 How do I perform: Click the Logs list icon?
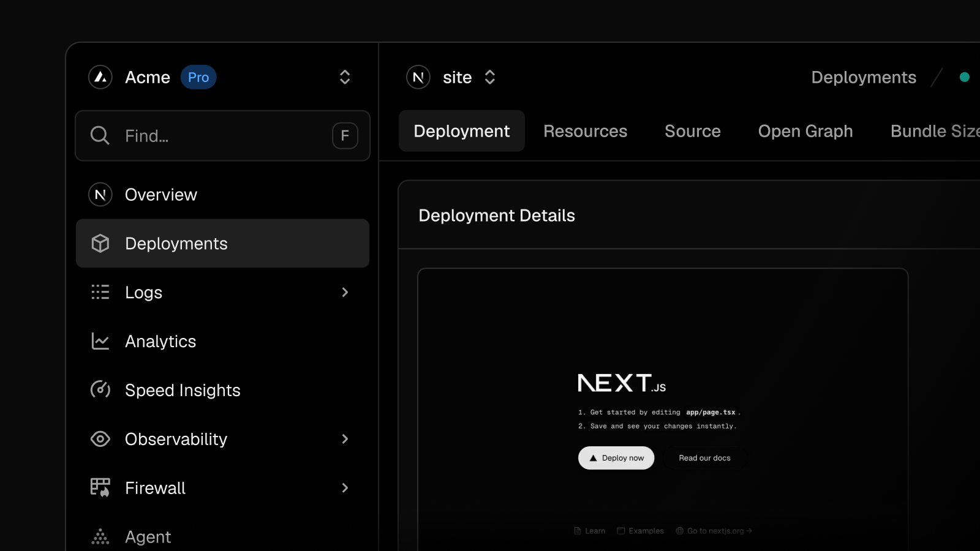pos(100,292)
